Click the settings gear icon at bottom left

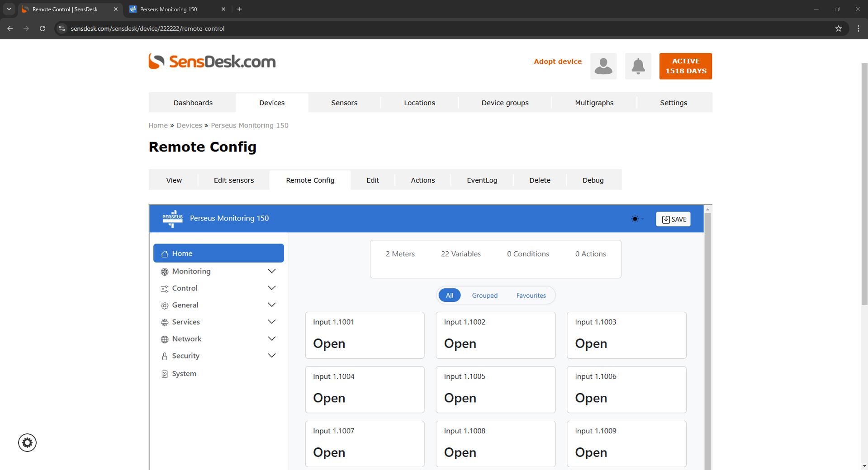(x=27, y=442)
